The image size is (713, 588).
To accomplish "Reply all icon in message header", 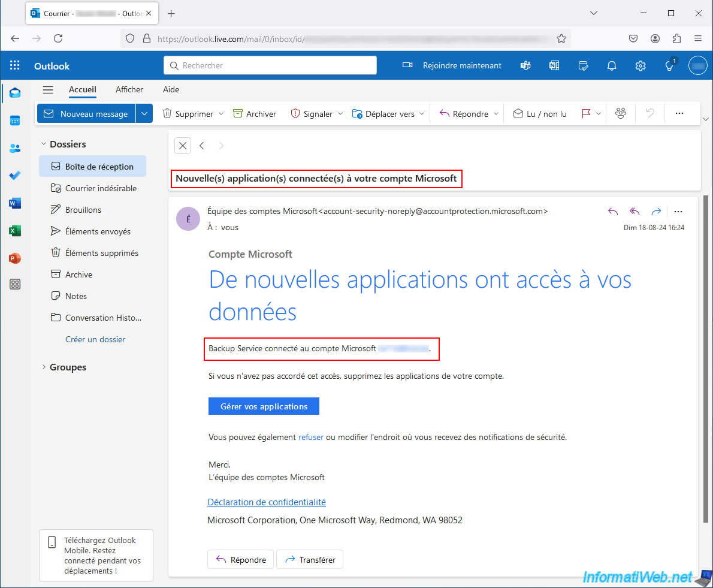I will pyautogui.click(x=635, y=211).
